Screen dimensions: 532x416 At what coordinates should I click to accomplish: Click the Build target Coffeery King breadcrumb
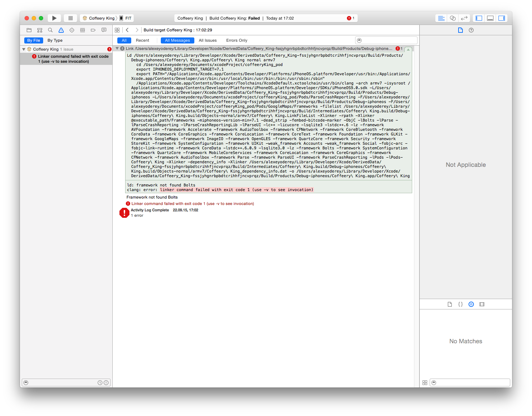178,30
